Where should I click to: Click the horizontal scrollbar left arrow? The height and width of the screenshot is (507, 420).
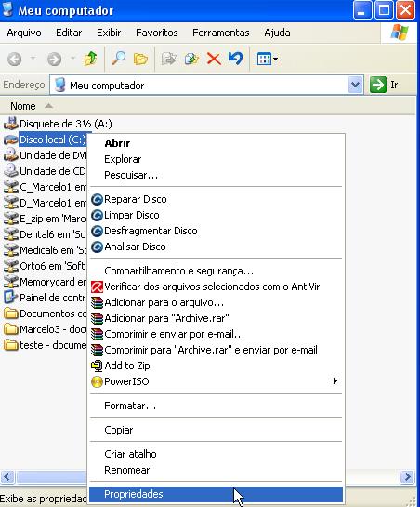[7, 476]
